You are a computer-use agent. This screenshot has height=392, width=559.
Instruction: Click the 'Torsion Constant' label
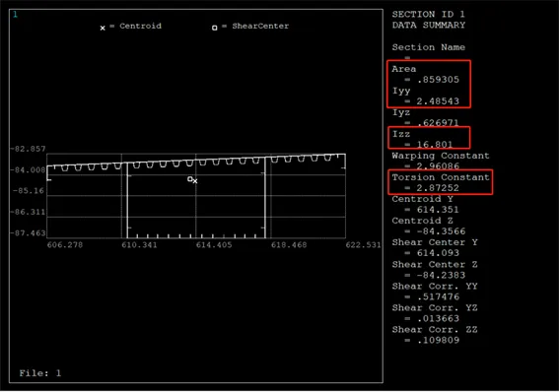coord(441,177)
